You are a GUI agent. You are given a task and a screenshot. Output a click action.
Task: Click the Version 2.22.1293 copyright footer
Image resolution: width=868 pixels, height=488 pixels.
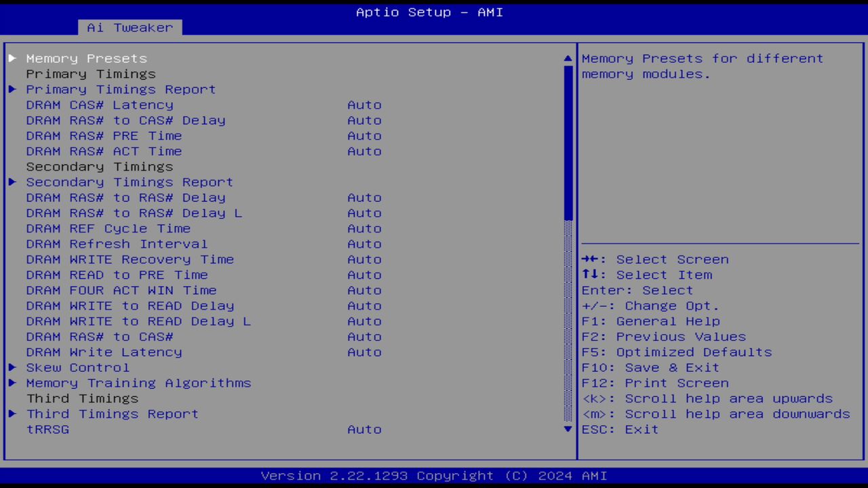coord(434,476)
